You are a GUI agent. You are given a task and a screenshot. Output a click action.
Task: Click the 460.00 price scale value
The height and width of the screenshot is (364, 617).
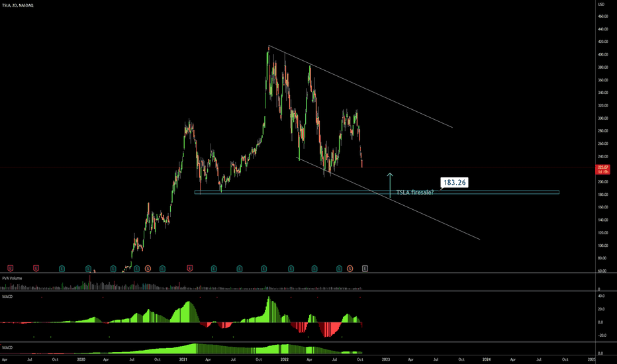[x=603, y=17]
